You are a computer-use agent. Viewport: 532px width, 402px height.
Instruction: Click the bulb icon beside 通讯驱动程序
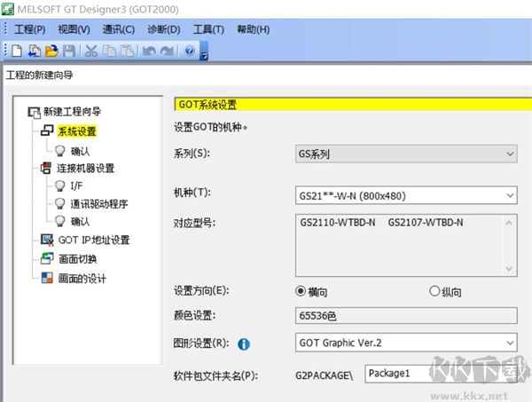(x=59, y=204)
